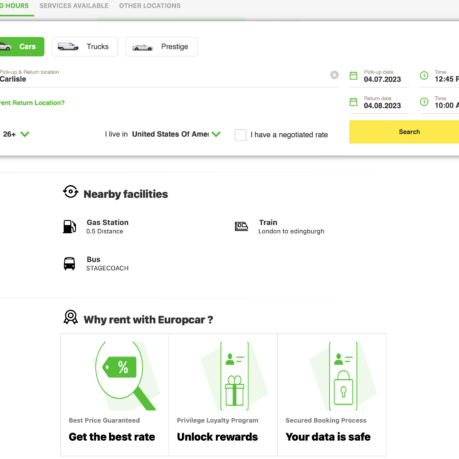The image size is (459, 459).
Task: Open the Other Locations tab
Action: (x=150, y=6)
